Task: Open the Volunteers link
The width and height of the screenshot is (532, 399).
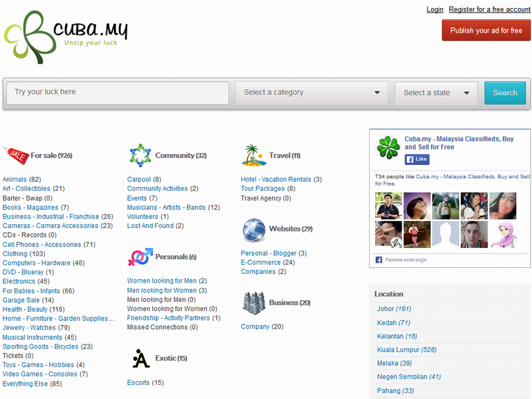Action: (142, 217)
